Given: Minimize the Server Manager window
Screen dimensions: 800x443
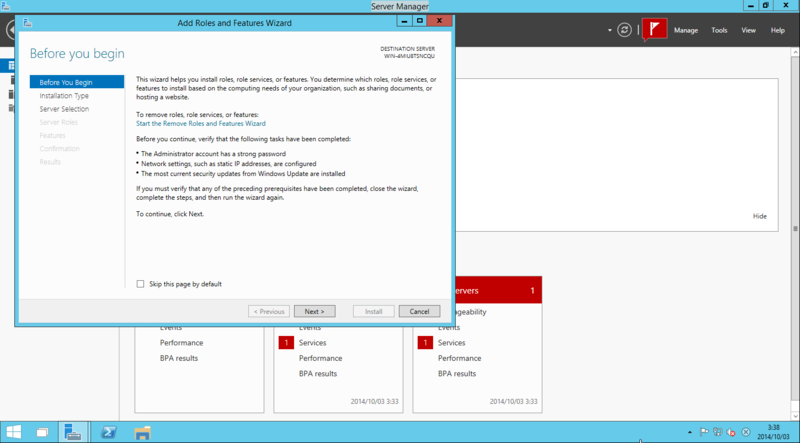Looking at the screenshot, I should tap(750, 5).
